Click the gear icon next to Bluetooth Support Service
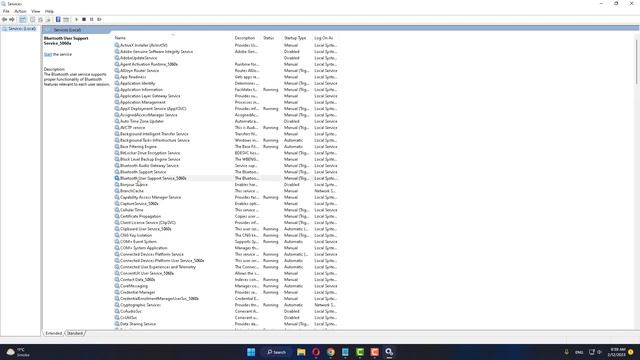 [117, 172]
